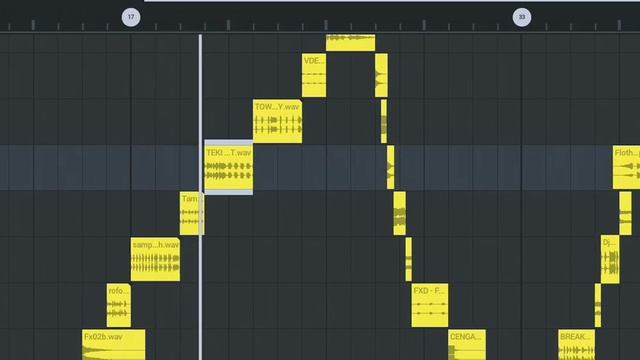This screenshot has width=640, height=360.
Task: Select the unlabeled clip on the topmost track
Action: (x=351, y=43)
